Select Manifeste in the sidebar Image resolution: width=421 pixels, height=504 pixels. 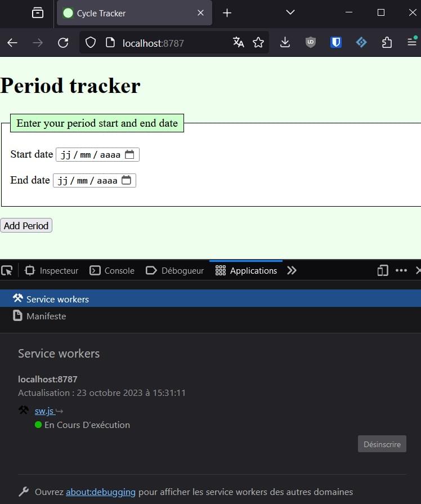point(46,316)
